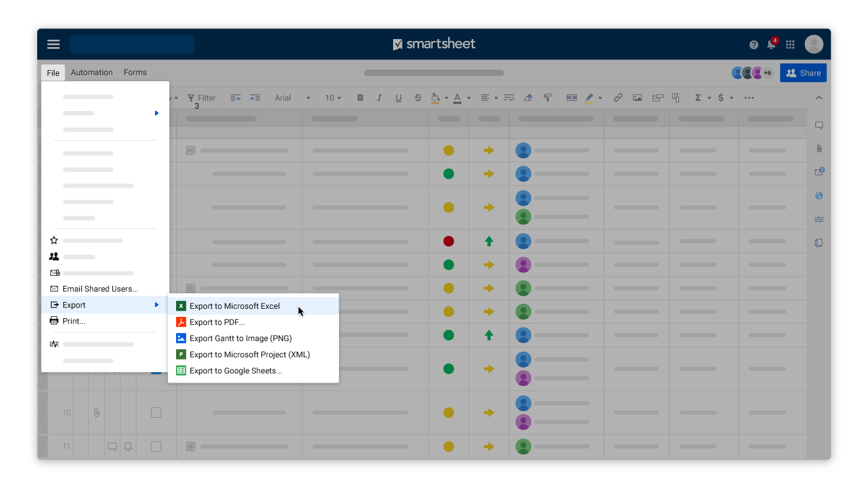Click the Insert Hyperlink icon

tap(618, 98)
